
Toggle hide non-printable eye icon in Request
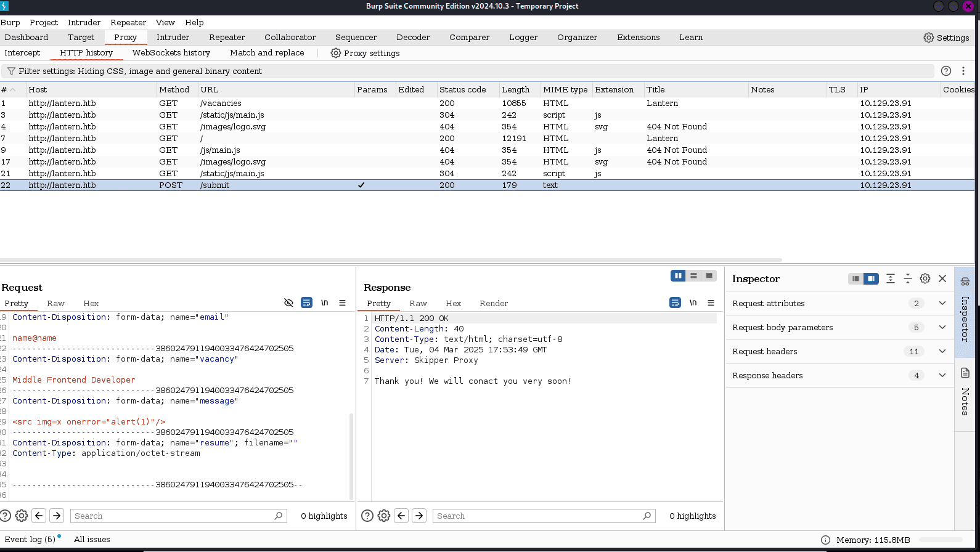tap(288, 302)
